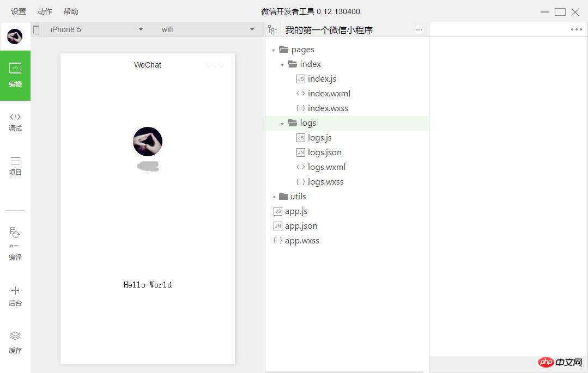Open the app.wxss file
Image resolution: width=588 pixels, height=373 pixels.
(302, 241)
